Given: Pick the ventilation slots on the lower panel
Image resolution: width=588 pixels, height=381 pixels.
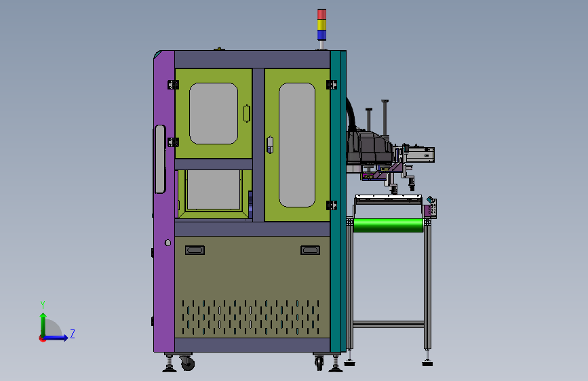Looking at the screenshot, I should [250, 317].
